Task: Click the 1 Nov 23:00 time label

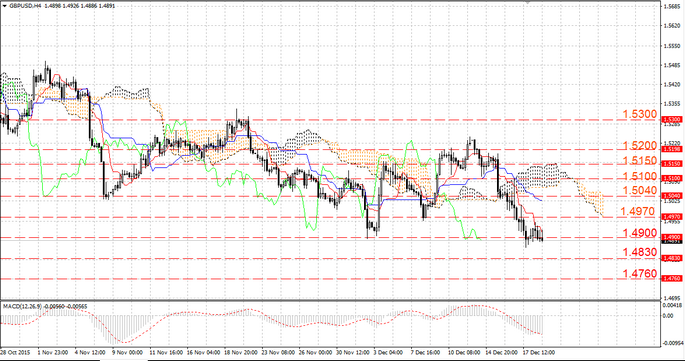Action: [x=52, y=352]
